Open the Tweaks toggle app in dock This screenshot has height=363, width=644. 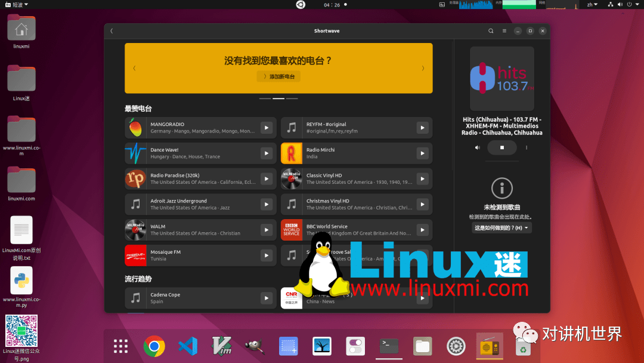tap(355, 346)
